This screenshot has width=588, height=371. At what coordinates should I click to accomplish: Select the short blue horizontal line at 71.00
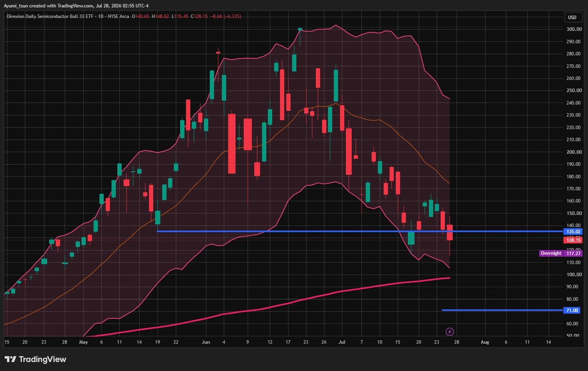click(503, 310)
